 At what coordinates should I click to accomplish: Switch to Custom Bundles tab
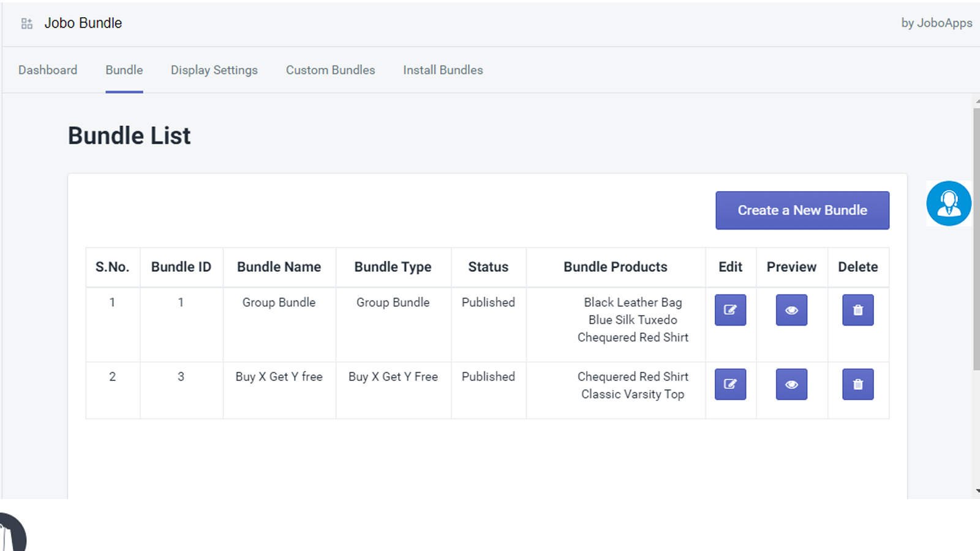[x=330, y=70]
